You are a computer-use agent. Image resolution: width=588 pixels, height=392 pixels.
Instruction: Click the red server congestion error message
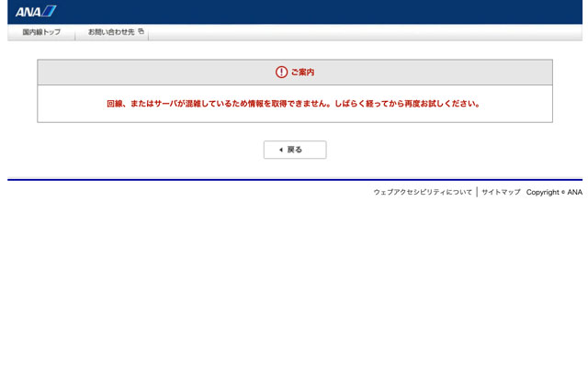pyautogui.click(x=294, y=104)
